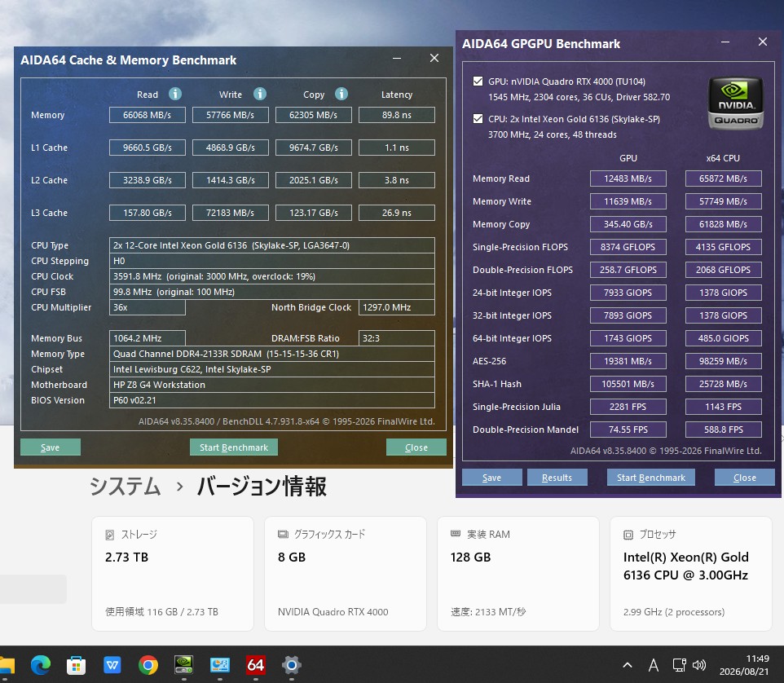Open Google Chrome from the taskbar

pos(148,665)
